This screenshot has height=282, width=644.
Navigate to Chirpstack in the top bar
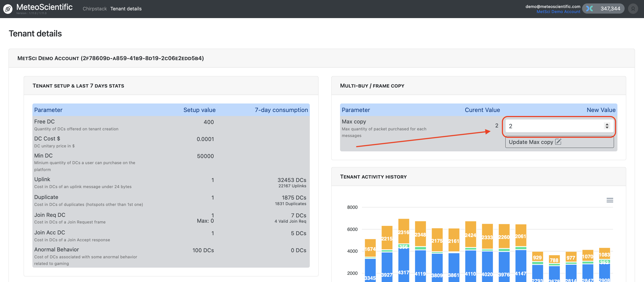tap(95, 9)
